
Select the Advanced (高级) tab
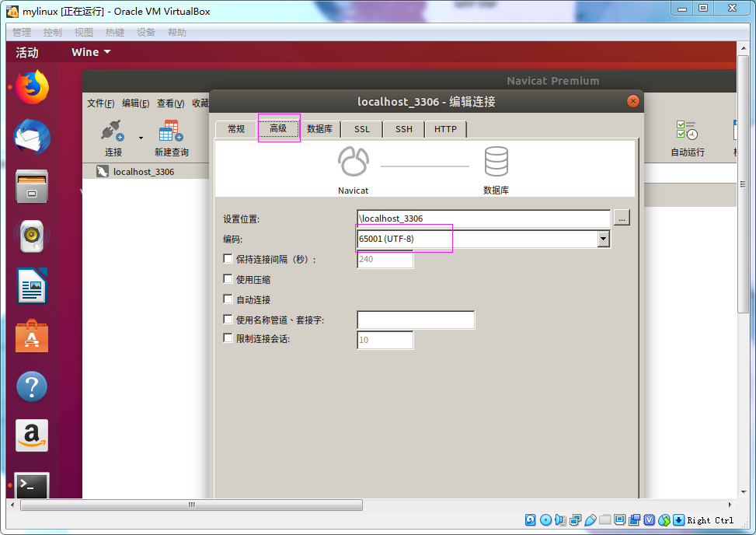pos(278,128)
